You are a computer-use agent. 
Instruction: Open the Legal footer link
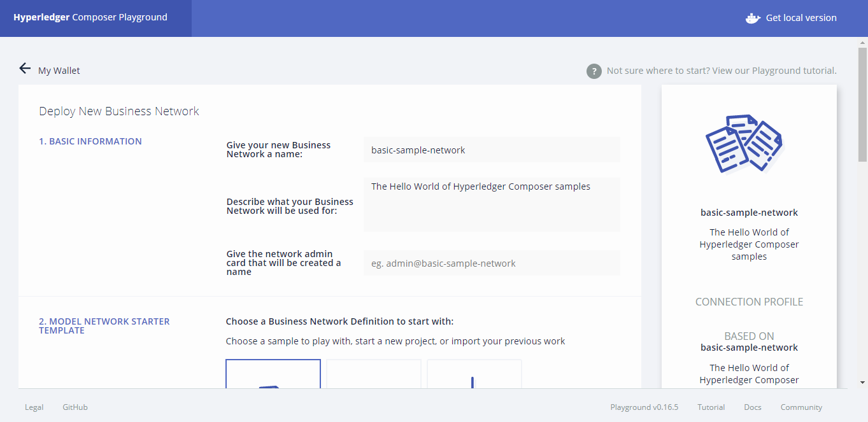34,407
